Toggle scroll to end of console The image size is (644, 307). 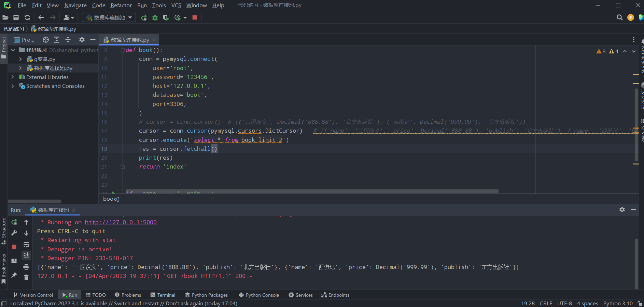[x=26, y=255]
